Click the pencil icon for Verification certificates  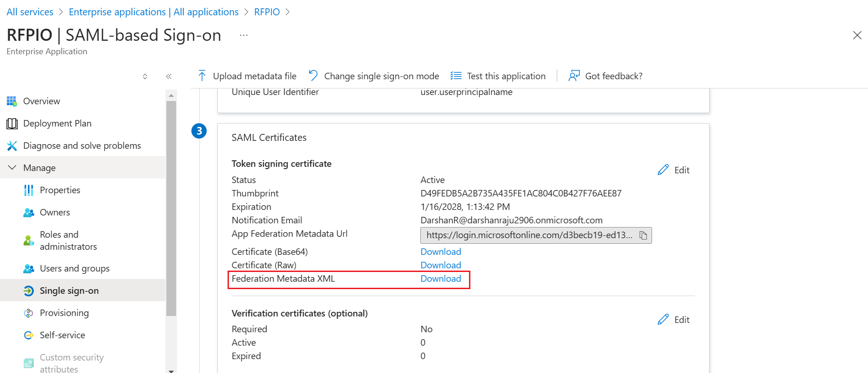coord(663,320)
